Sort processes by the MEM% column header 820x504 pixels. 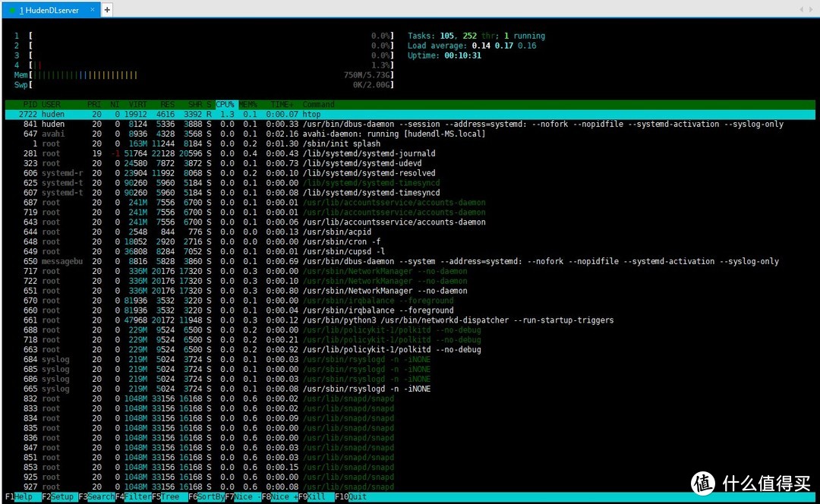249,105
